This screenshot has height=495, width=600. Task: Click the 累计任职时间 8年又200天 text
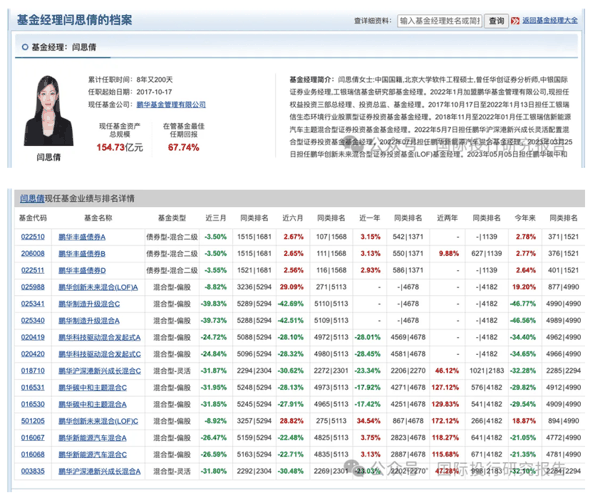(x=130, y=80)
